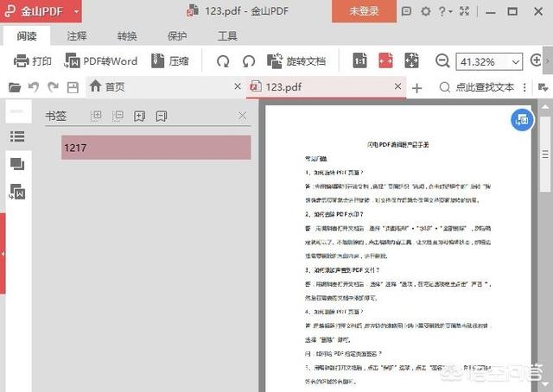The image size is (553, 392).
Task: Close the 首页 tab
Action: pyautogui.click(x=238, y=86)
